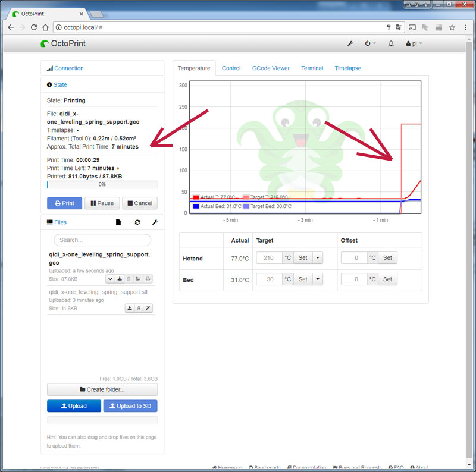Click the translate page icon

click(399, 27)
